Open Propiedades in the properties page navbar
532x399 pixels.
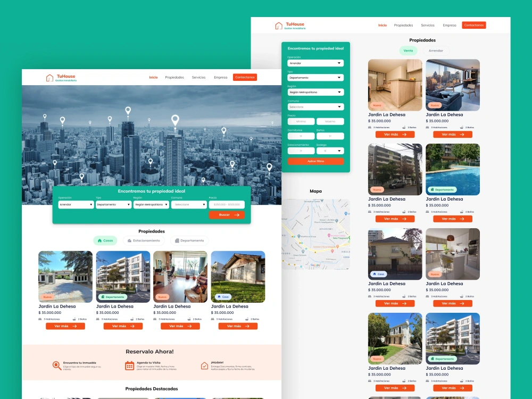pyautogui.click(x=403, y=25)
